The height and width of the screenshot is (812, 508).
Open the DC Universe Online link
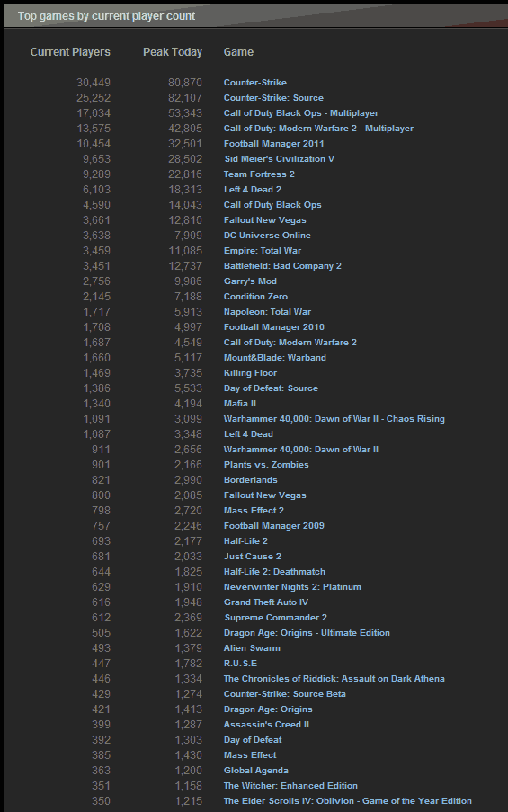[267, 235]
